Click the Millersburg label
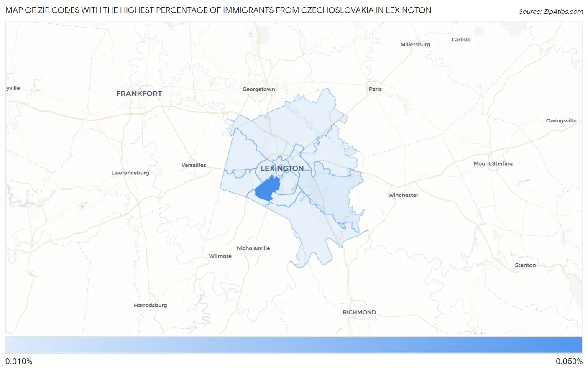Image resolution: width=588 pixels, height=370 pixels. tap(415, 44)
